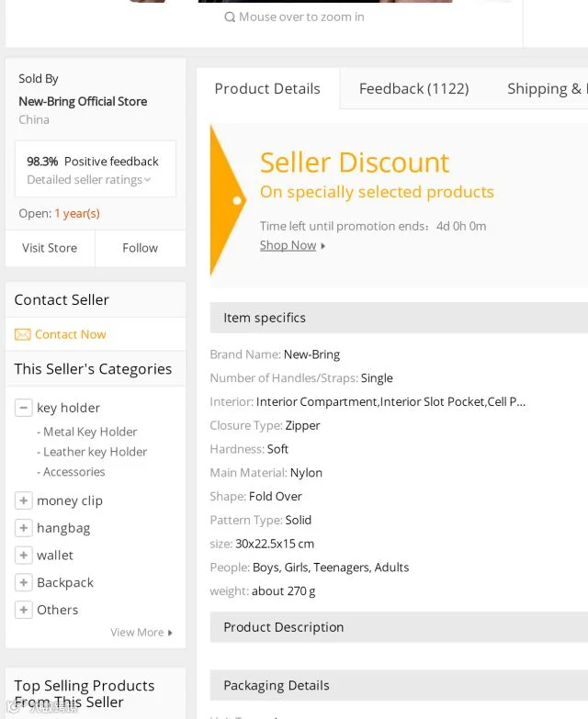Click the Visit Store button
The width and height of the screenshot is (588, 719).
tap(50, 248)
